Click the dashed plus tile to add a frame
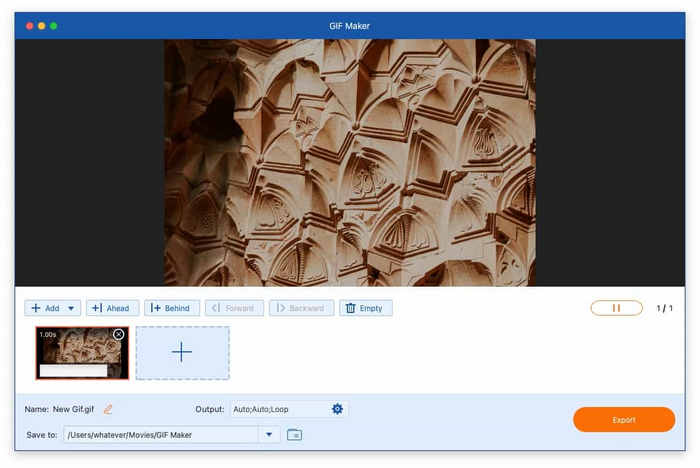 pyautogui.click(x=182, y=352)
